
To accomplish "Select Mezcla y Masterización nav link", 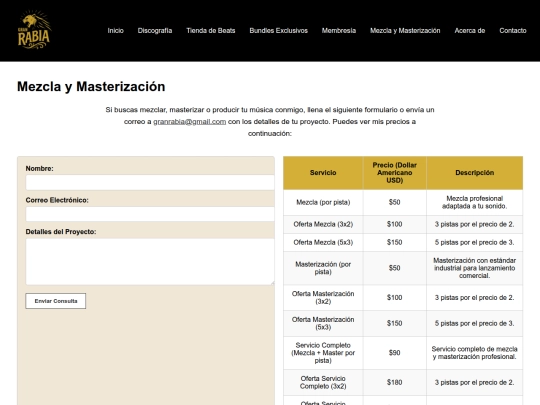I will 405,31.
